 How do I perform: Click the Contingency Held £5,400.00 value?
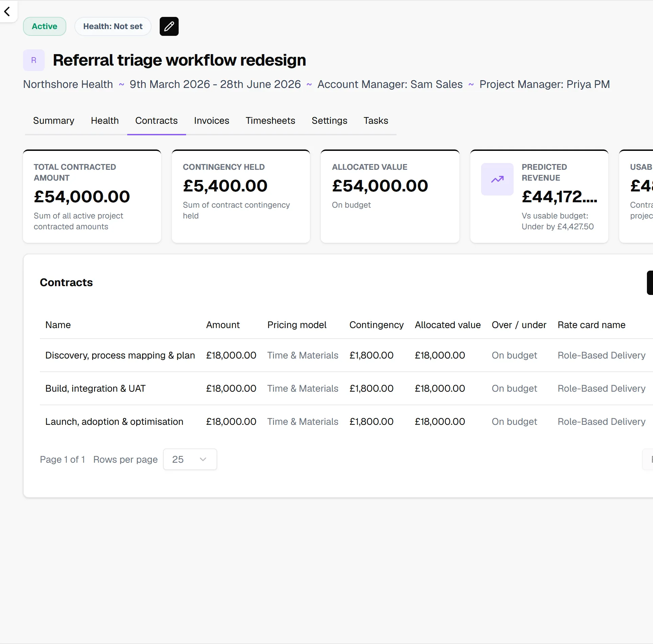pos(225,186)
